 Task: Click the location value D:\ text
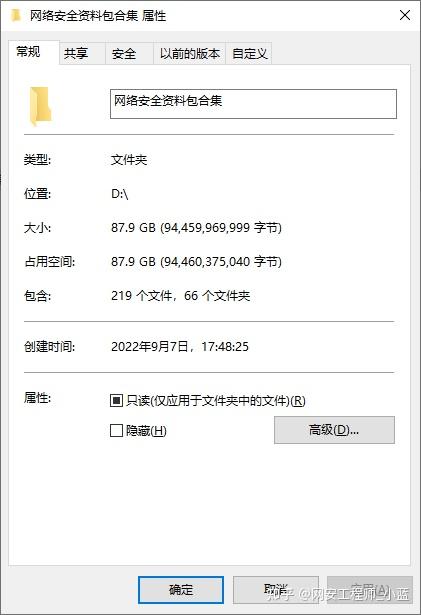(x=120, y=194)
